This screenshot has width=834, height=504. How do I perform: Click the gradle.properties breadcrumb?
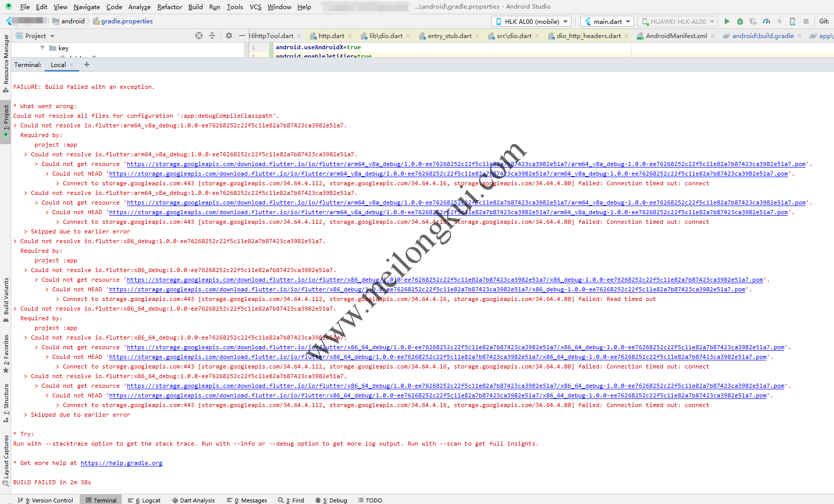(x=122, y=21)
